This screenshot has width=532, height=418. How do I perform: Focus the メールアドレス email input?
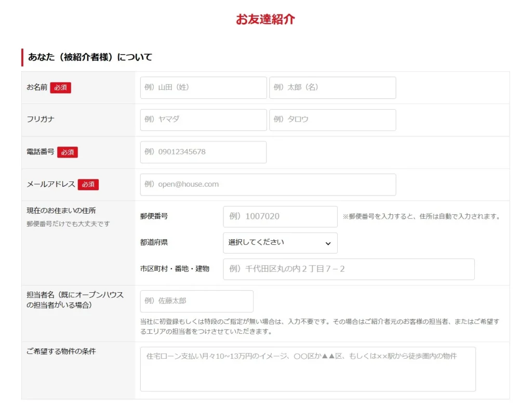pyautogui.click(x=268, y=184)
